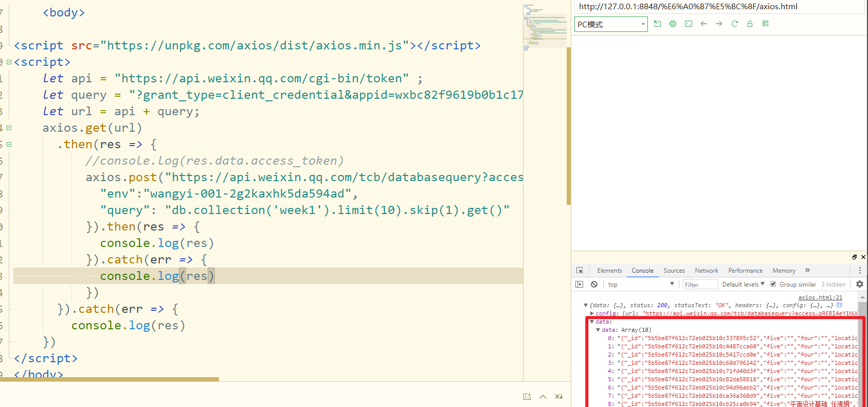Clear the DevTools console

click(x=594, y=284)
